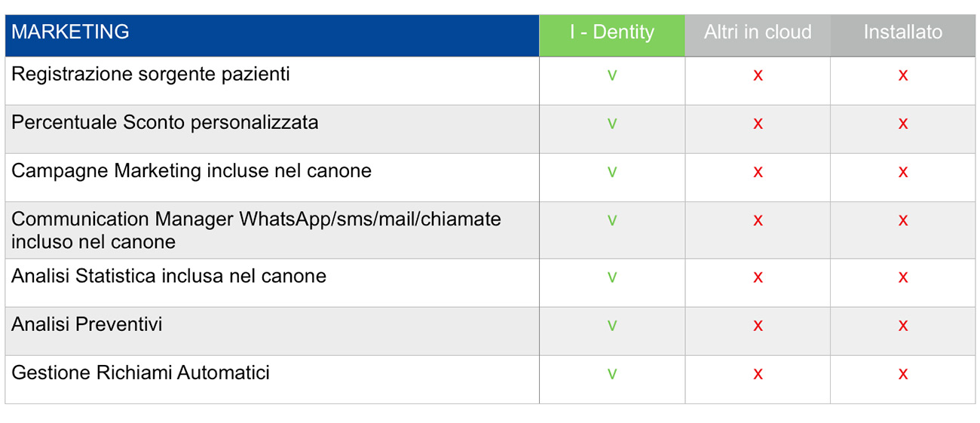This screenshot has height=423, width=980.
Task: Click green check for Percentuale Sconto personalizzata
Action: coord(612,124)
